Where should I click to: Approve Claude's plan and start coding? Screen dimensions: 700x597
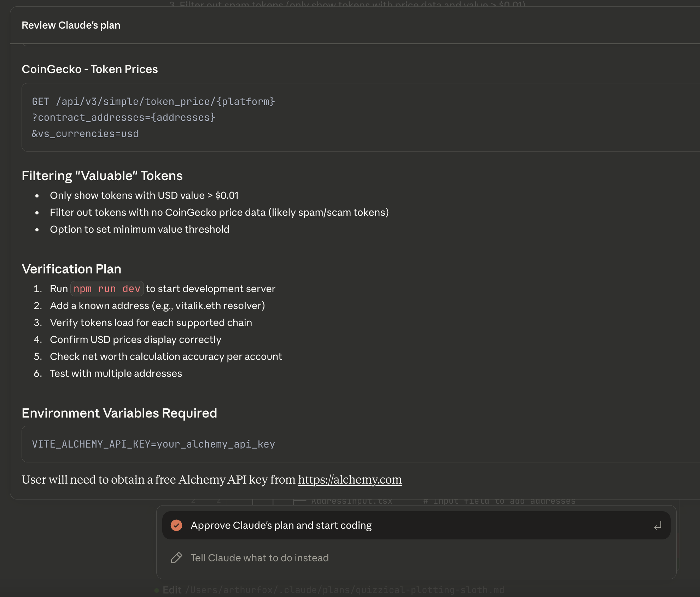pos(281,525)
